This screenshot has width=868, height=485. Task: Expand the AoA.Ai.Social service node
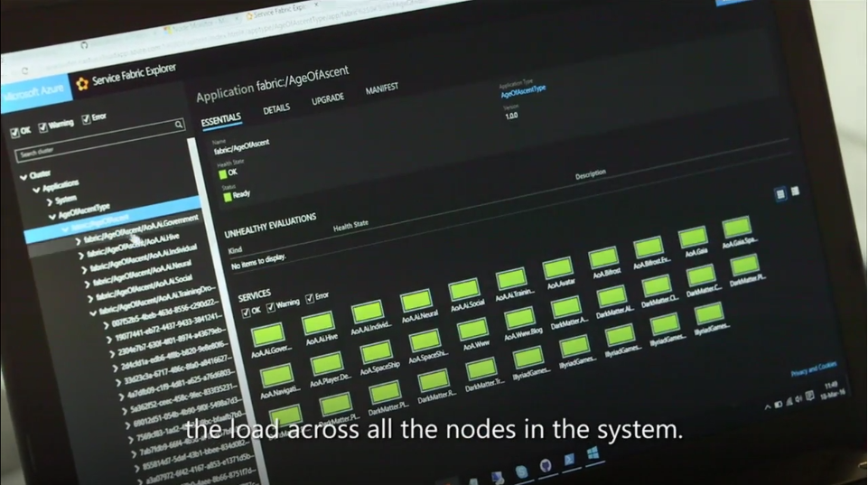[91, 298]
